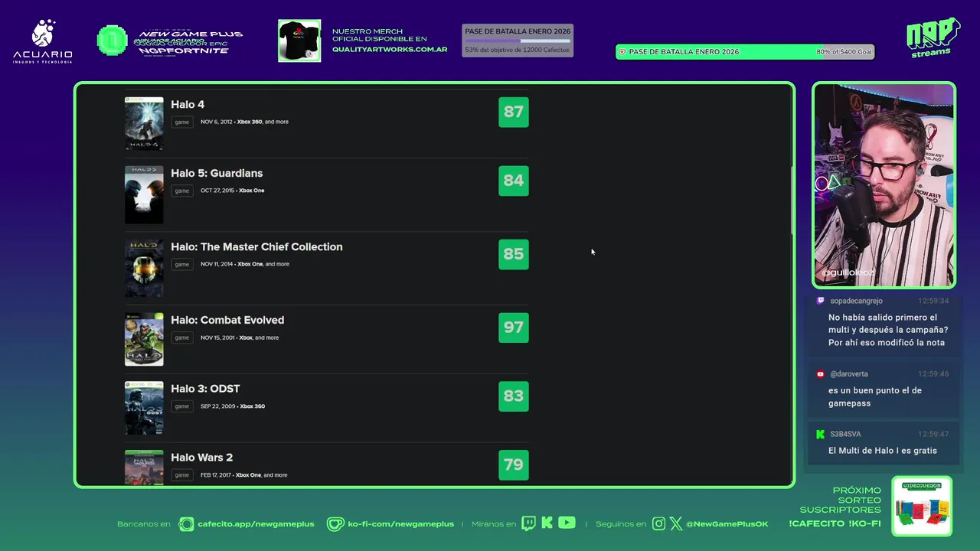
Task: Click the 'es un buen punto el de gamepass' message
Action: pos(875,396)
